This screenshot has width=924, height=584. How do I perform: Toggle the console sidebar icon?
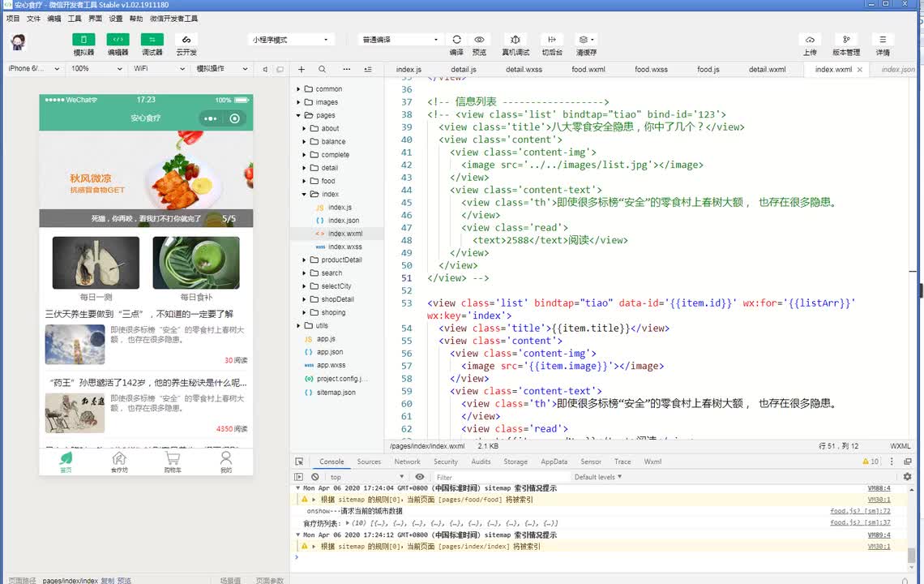pyautogui.click(x=299, y=477)
